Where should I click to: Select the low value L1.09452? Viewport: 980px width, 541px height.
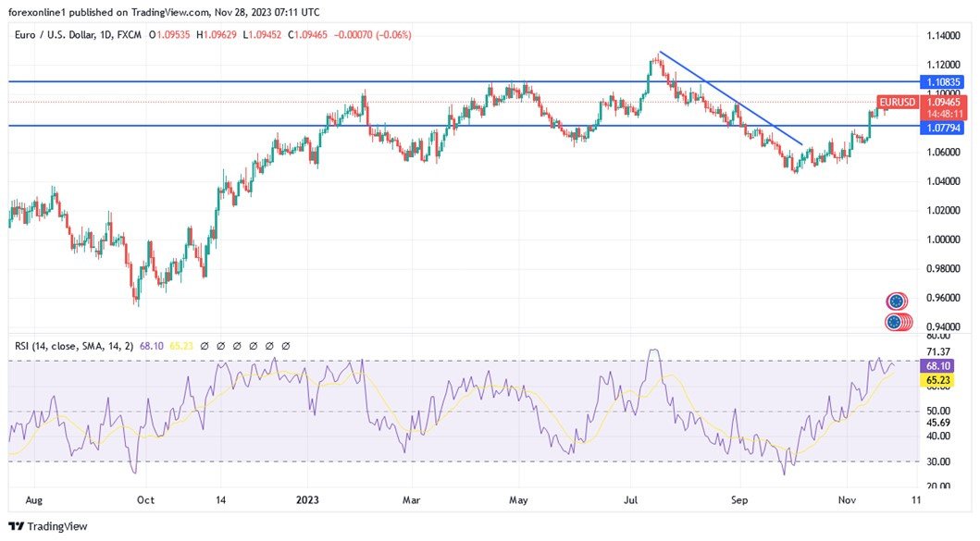[x=262, y=35]
